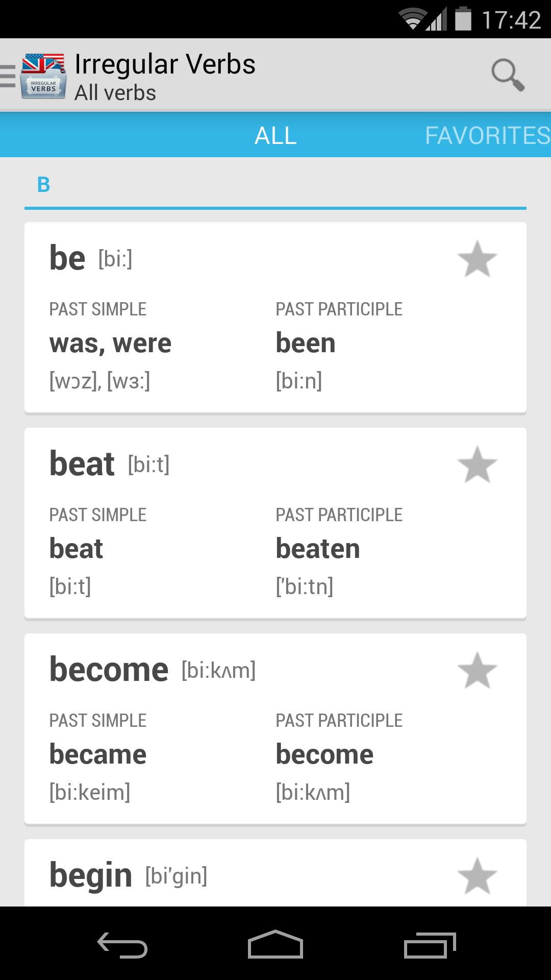Star the verb 'beat' as favorite
Screen dimensions: 551x980
pos(477,465)
